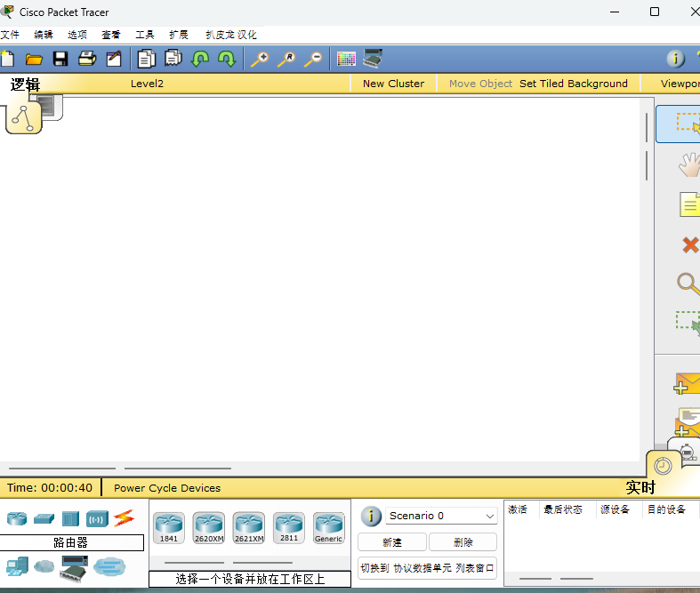Save the topology using the floppy disk icon

60,59
